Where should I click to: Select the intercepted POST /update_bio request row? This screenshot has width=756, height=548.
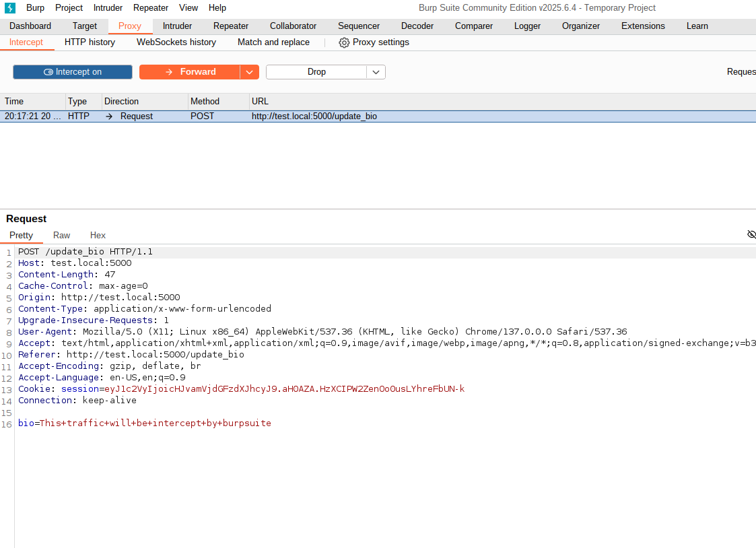tap(378, 116)
